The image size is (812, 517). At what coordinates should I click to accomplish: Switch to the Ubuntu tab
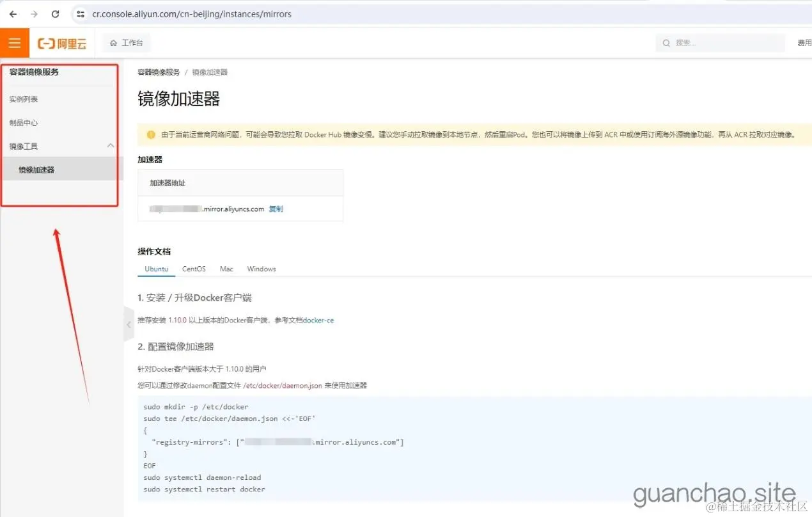tap(156, 269)
